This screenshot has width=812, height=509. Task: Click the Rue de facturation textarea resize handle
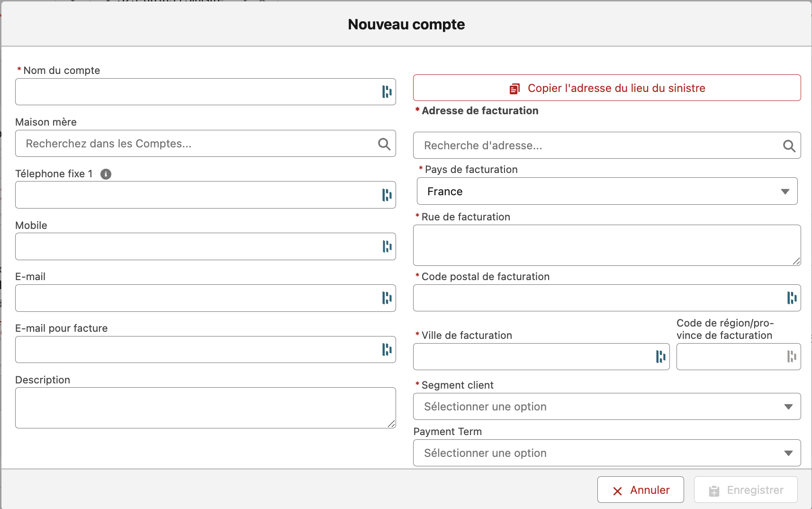click(x=796, y=261)
